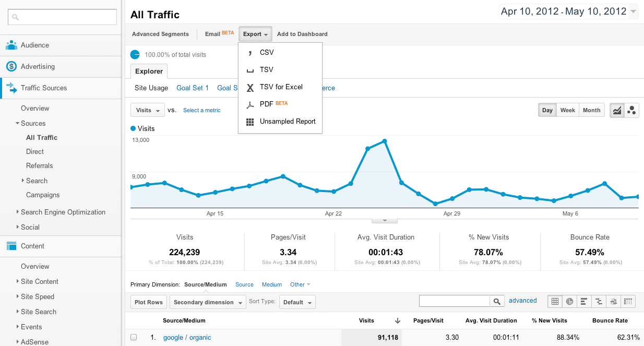Image resolution: width=644 pixels, height=346 pixels.
Task: Select the pie chart percentage view
Action: (x=569, y=301)
